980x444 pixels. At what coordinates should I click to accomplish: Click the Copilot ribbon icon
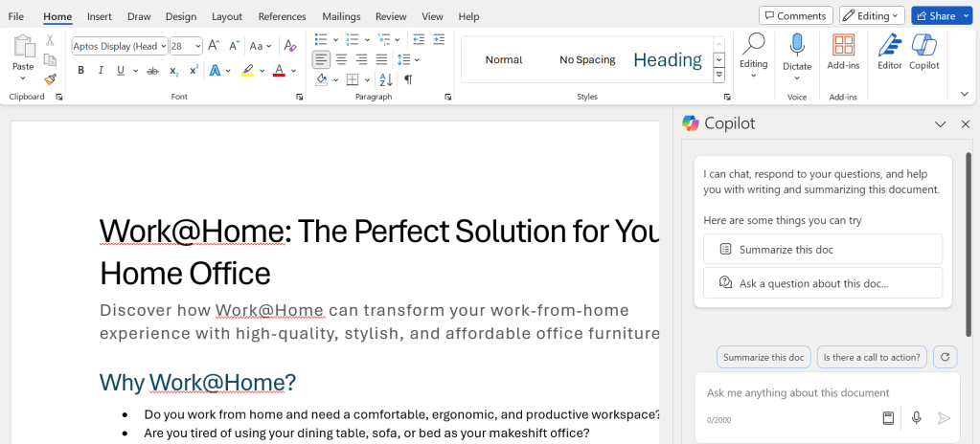coord(923,52)
